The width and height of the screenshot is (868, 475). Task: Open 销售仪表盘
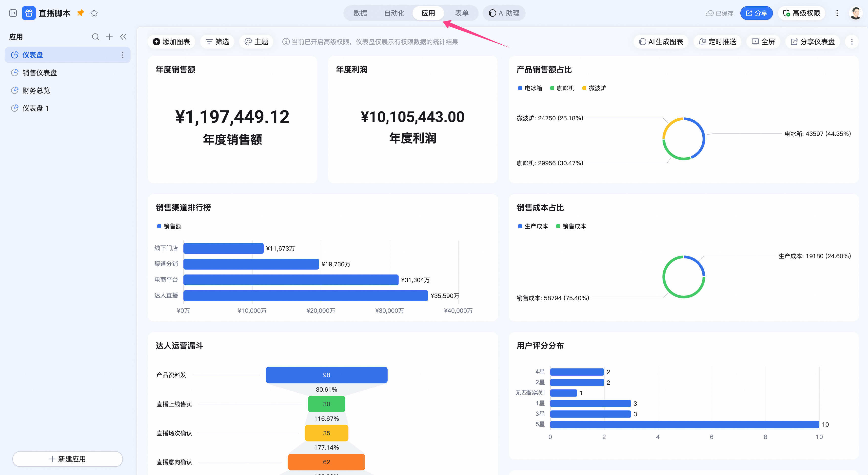pos(67,73)
